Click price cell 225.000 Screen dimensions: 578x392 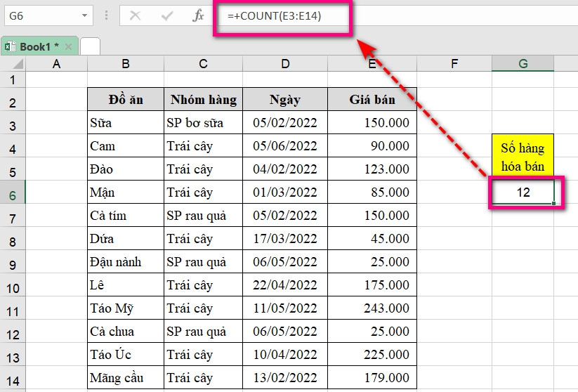point(372,354)
